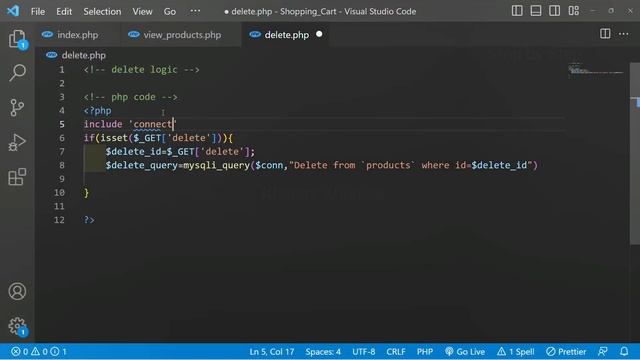Screen dimensions: 640x360
Task: Click unsaved dot on delete.php tab
Action: click(x=319, y=34)
